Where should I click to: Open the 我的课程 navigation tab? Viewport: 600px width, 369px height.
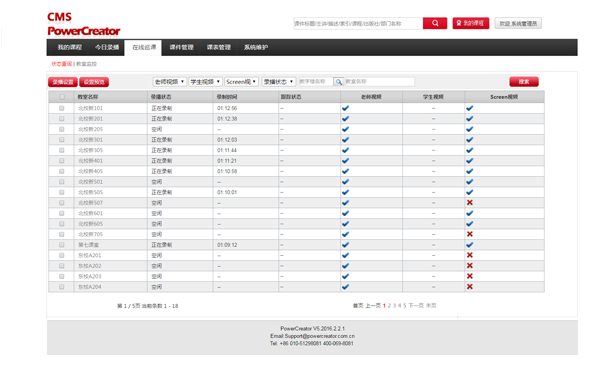pyautogui.click(x=70, y=47)
